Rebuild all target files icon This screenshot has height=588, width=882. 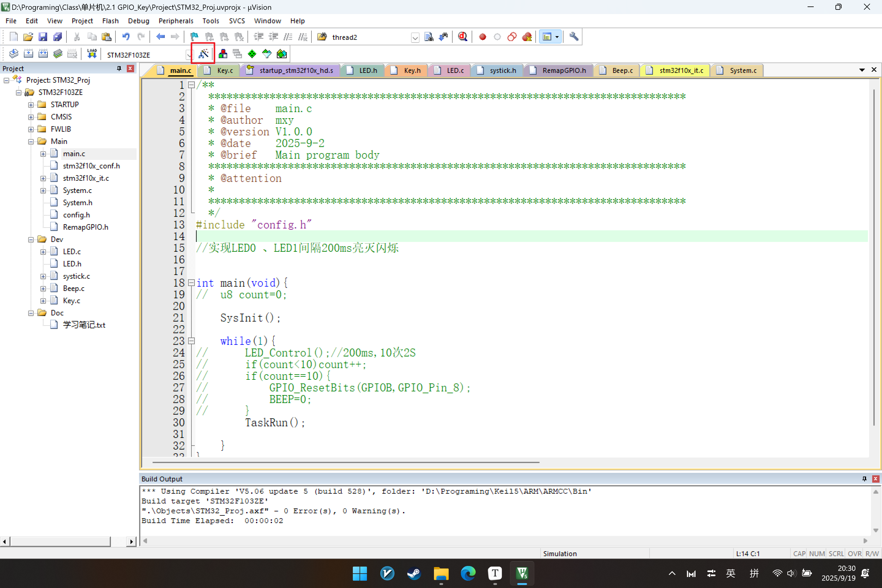pyautogui.click(x=43, y=54)
